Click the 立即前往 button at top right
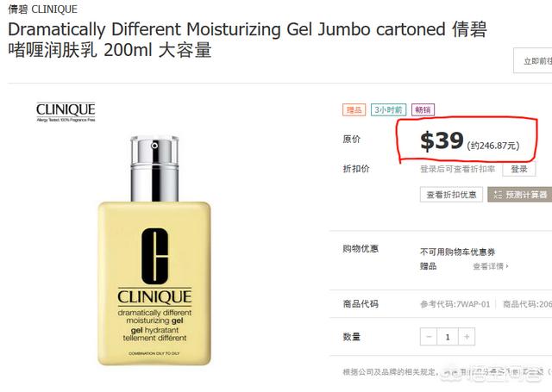Screen dimensions: 552x392 (x=533, y=61)
